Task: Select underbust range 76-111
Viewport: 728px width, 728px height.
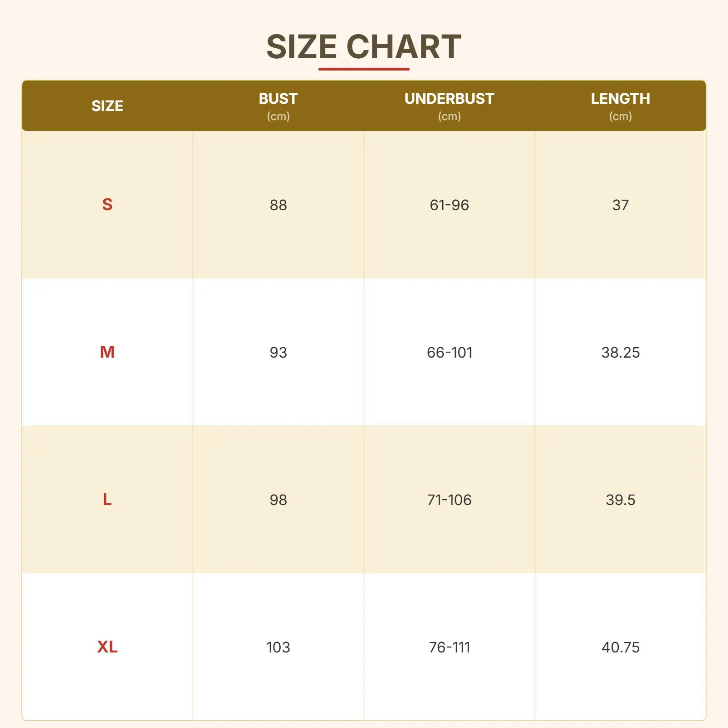Action: tap(449, 647)
